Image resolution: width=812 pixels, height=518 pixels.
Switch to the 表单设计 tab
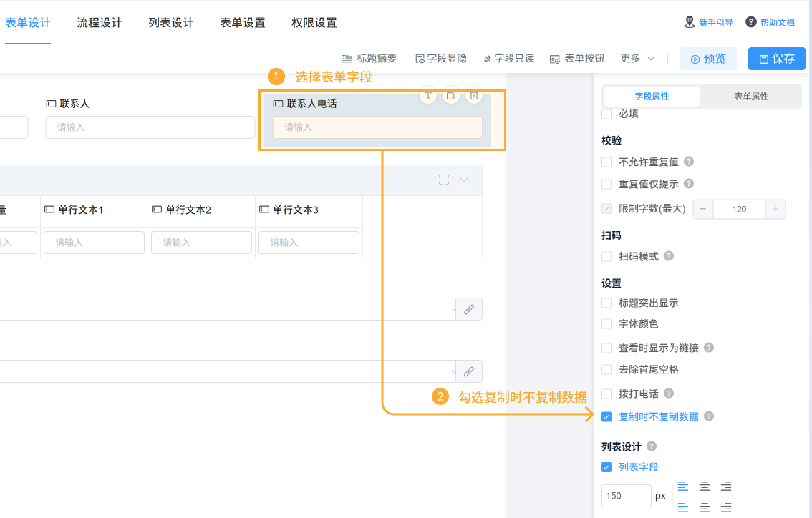pos(28,23)
